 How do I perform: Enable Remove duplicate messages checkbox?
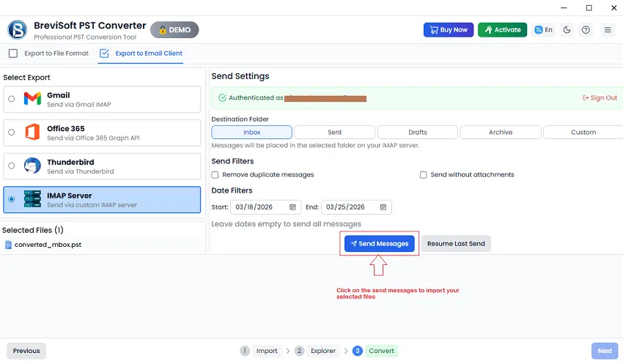pos(215,175)
